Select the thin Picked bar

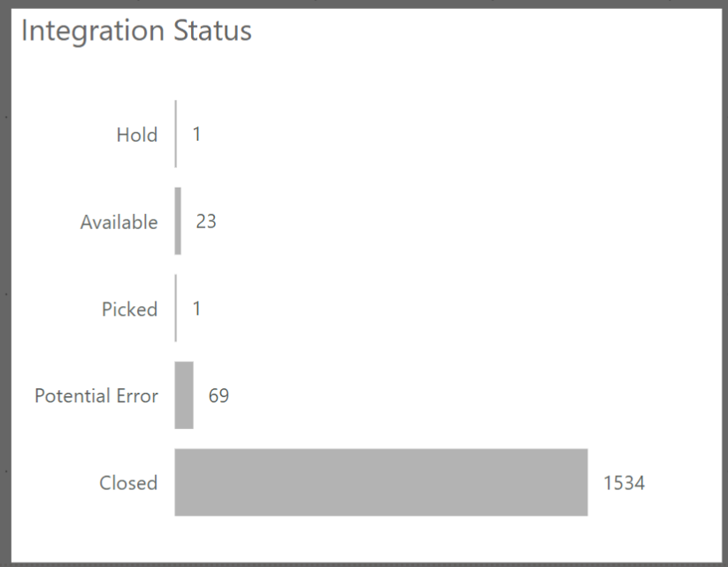tap(175, 309)
